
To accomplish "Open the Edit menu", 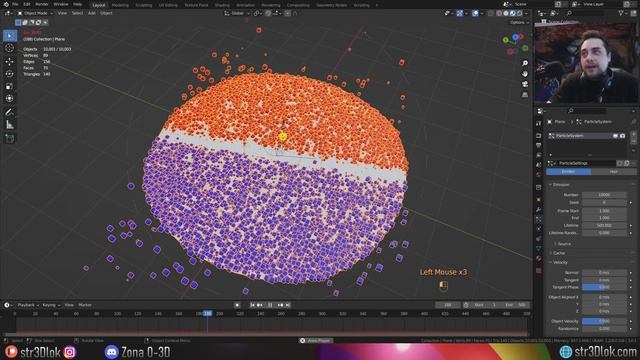I will point(27,4).
